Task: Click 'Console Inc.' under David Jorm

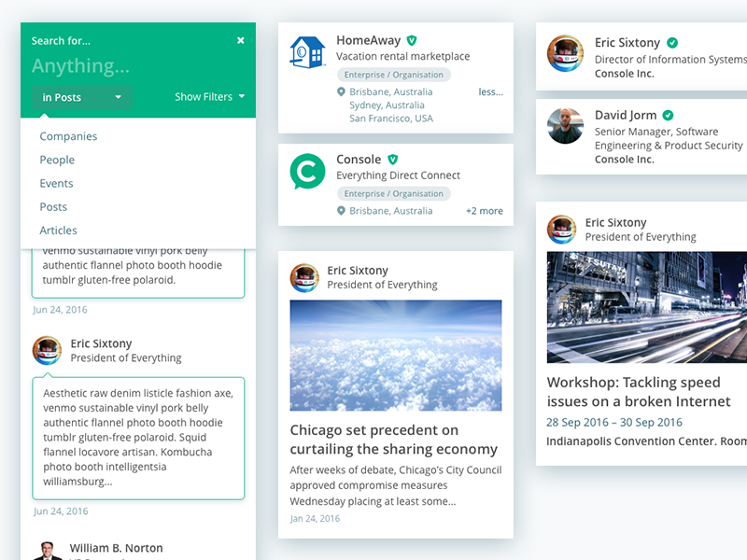Action: click(624, 160)
